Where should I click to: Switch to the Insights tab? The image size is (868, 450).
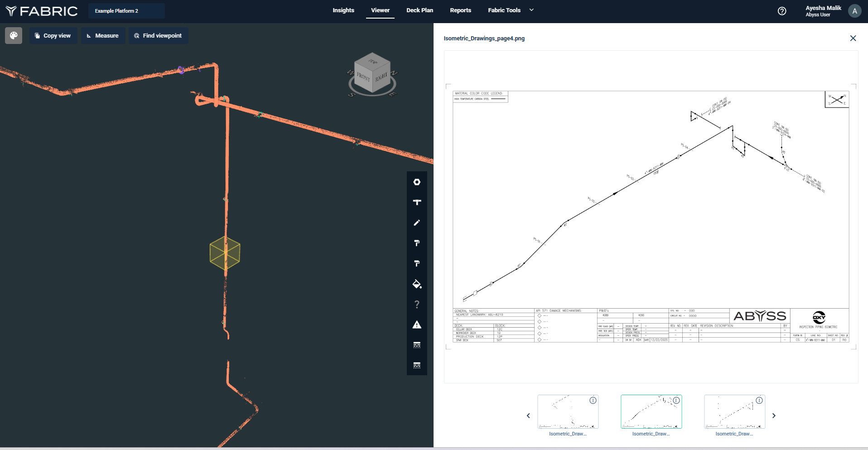(343, 10)
